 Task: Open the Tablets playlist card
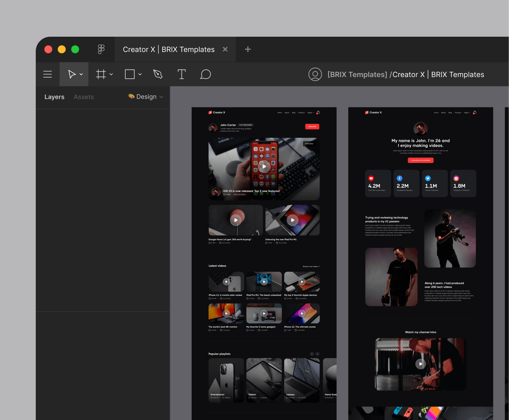[264, 380]
